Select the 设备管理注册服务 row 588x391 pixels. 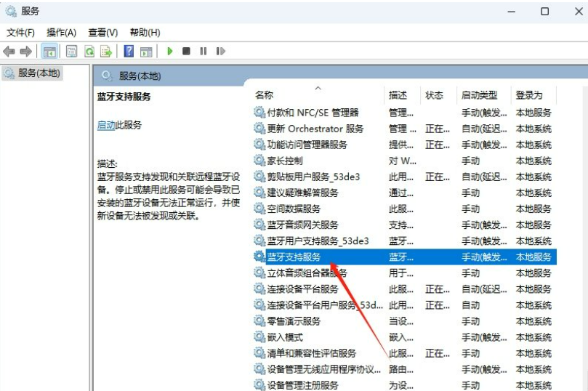coord(404,385)
